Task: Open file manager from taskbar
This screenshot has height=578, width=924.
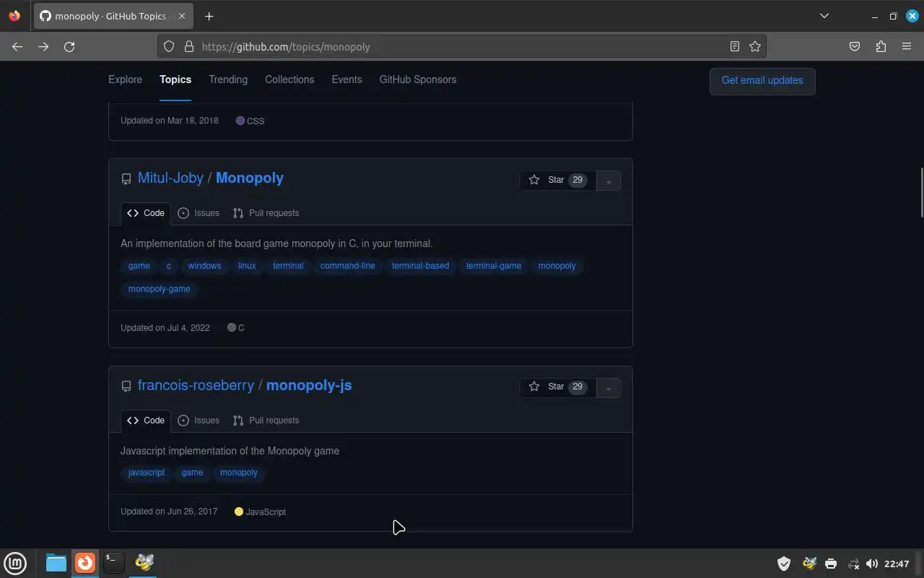Action: click(x=56, y=563)
